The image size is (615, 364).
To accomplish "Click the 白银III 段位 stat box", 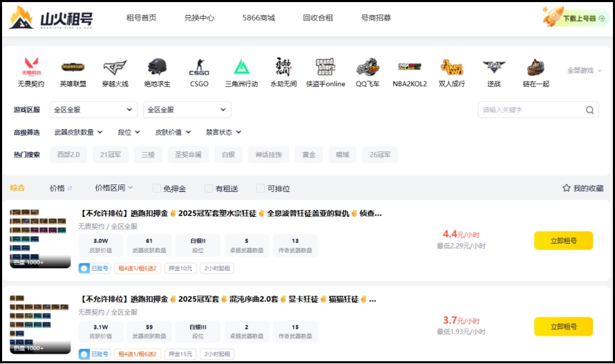I will pos(198,331).
